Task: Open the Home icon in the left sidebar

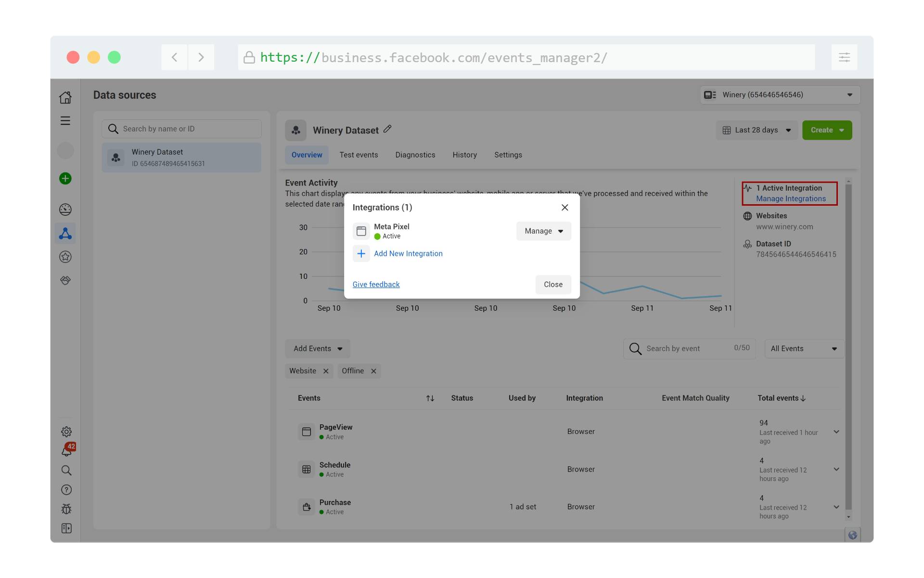Action: (65, 97)
